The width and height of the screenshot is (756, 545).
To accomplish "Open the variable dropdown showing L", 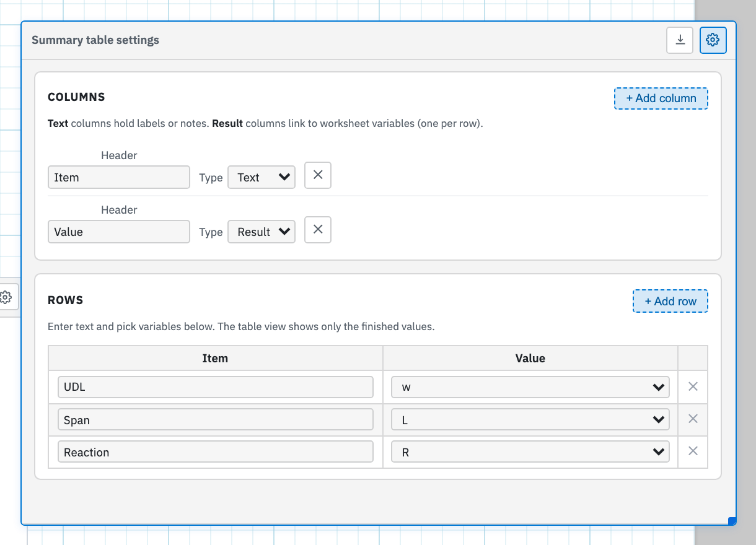I will (530, 419).
